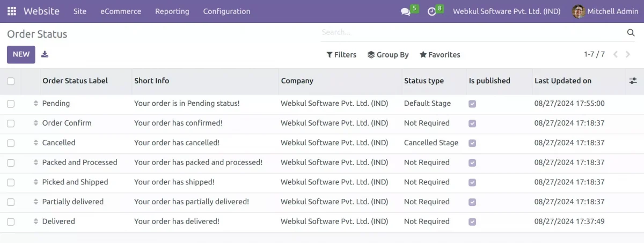Click the 1-7 / 7 pager counter

(x=594, y=54)
